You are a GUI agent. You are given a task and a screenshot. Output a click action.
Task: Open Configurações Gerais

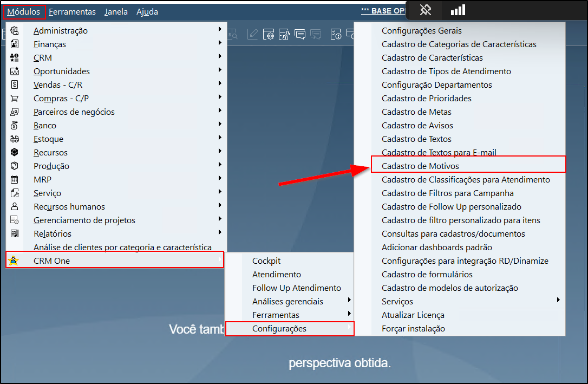[x=421, y=31]
